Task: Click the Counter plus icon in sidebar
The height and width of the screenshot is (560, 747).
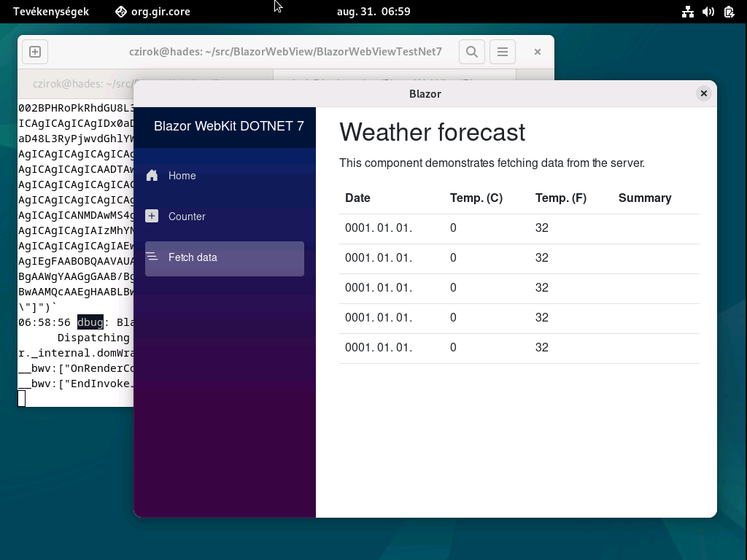Action: tap(152, 216)
